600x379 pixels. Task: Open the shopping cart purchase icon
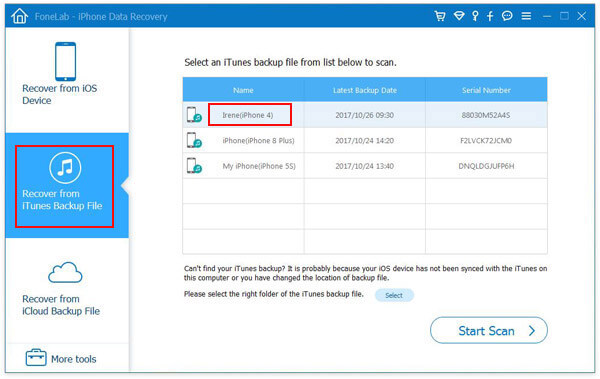[x=440, y=16]
